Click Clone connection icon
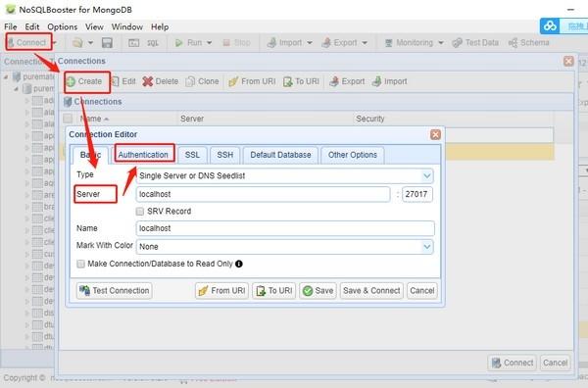The image size is (588, 388). 190,81
